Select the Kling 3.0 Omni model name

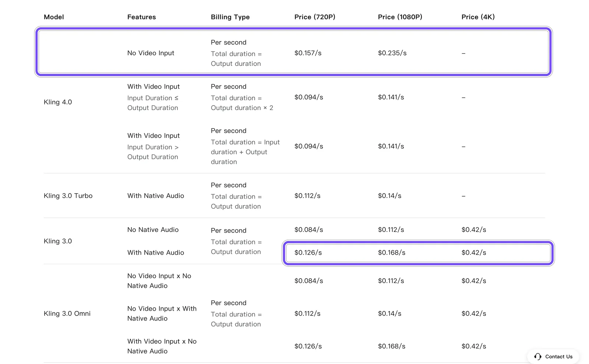coord(67,314)
